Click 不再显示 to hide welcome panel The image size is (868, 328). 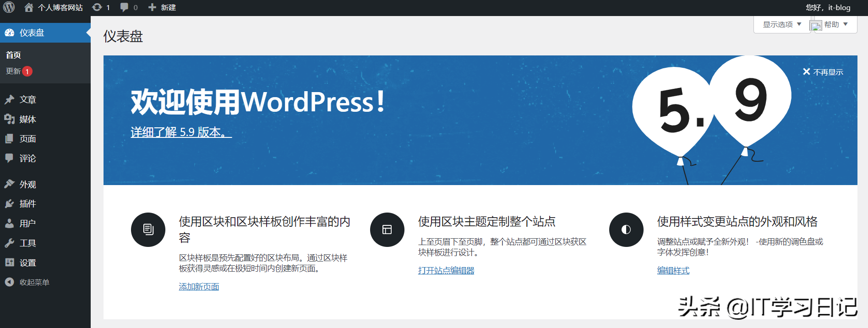[x=828, y=72]
